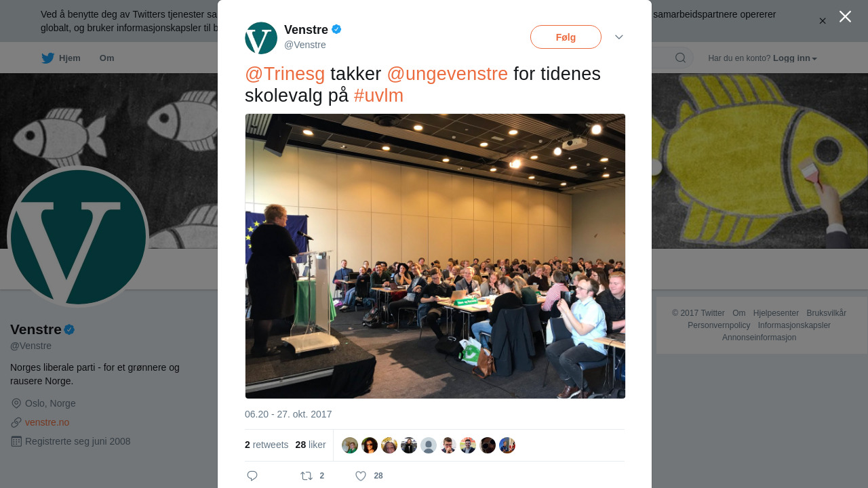This screenshot has height=488, width=868.
Task: Open the @ungevenstre mention link
Action: pos(447,74)
